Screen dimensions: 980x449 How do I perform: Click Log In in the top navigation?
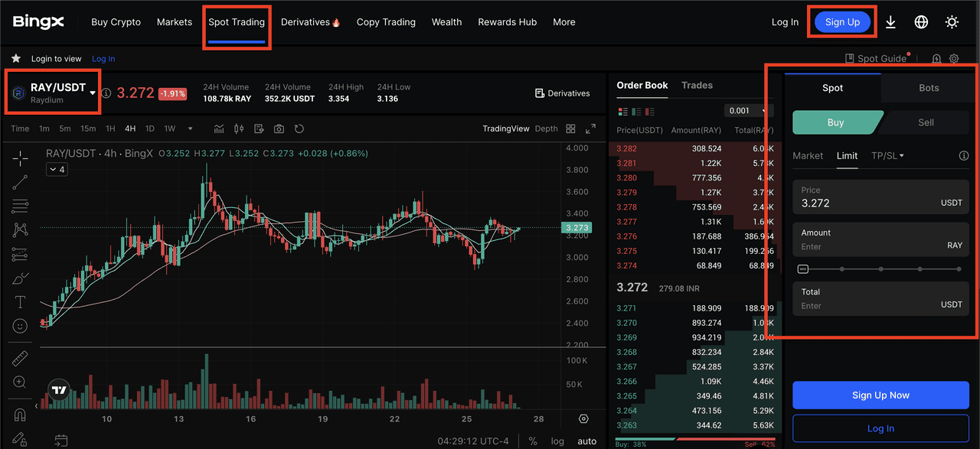click(785, 22)
